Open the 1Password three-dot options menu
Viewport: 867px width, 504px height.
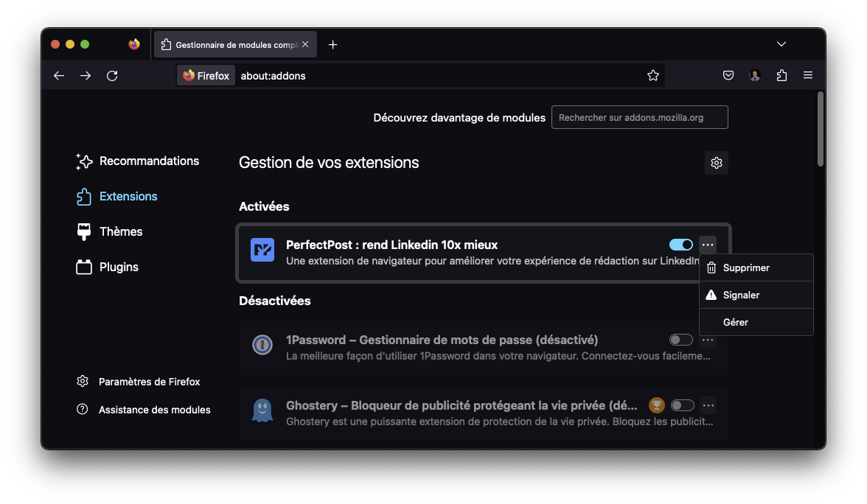[708, 340]
